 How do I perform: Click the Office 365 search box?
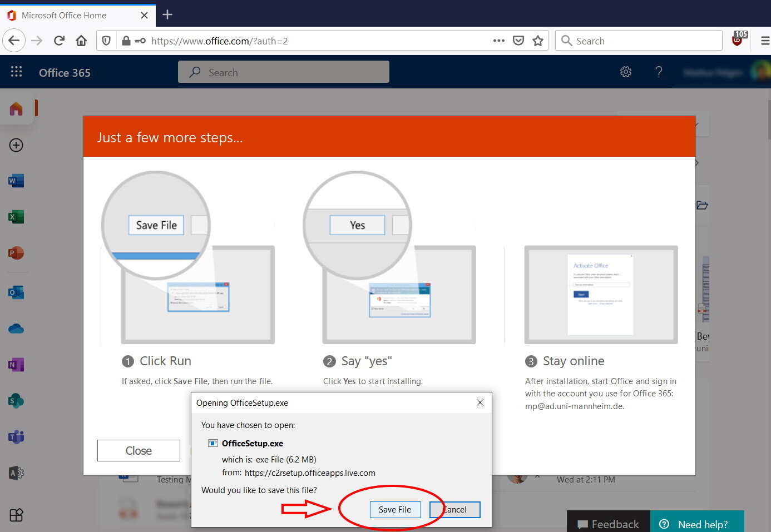point(284,72)
